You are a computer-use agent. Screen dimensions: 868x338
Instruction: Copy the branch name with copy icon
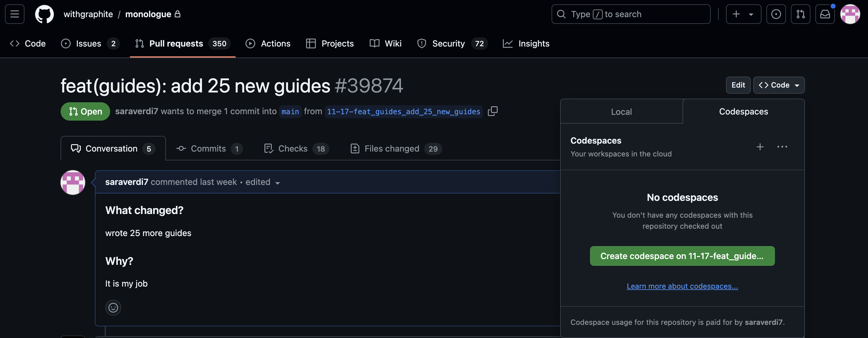pyautogui.click(x=493, y=111)
